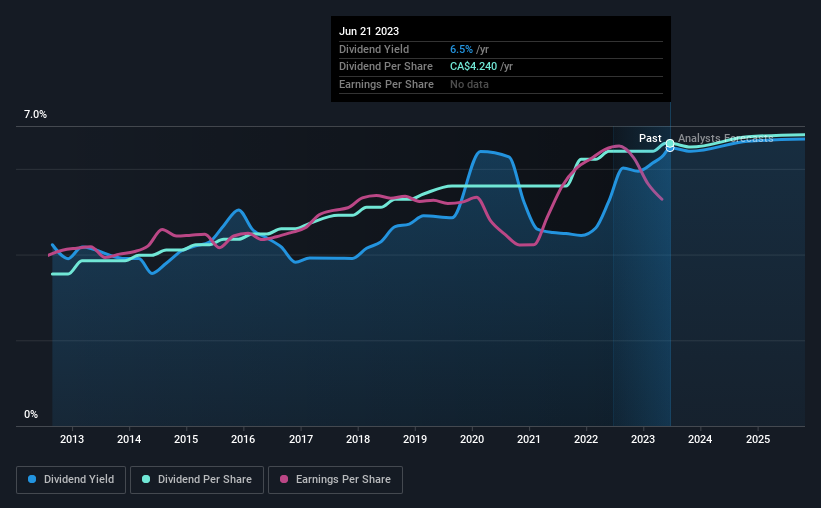Click the Past label on chart

[x=650, y=138]
